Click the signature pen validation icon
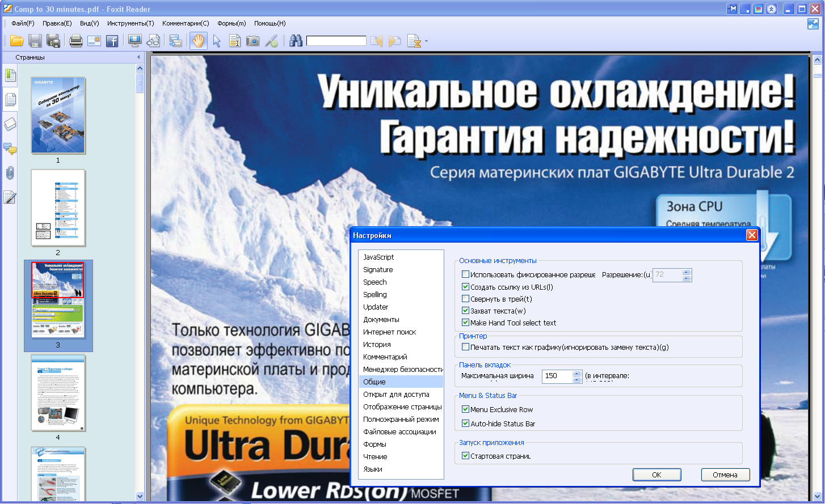Image resolution: width=825 pixels, height=504 pixels. tap(271, 41)
